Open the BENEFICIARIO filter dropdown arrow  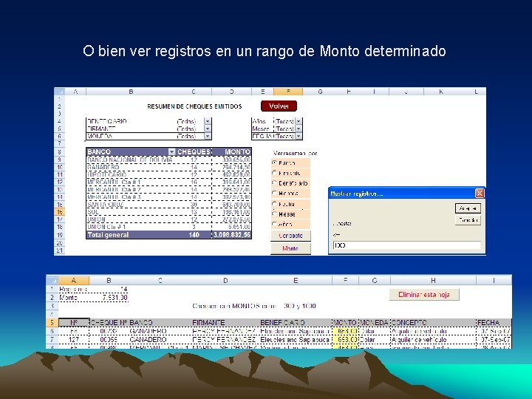pos(208,121)
